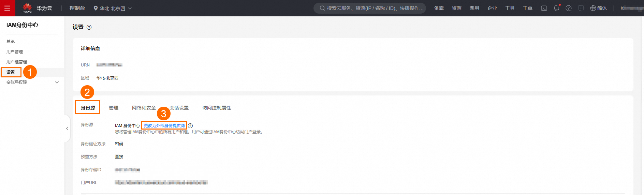
Task: Open the 备案 top menu
Action: [x=439, y=8]
